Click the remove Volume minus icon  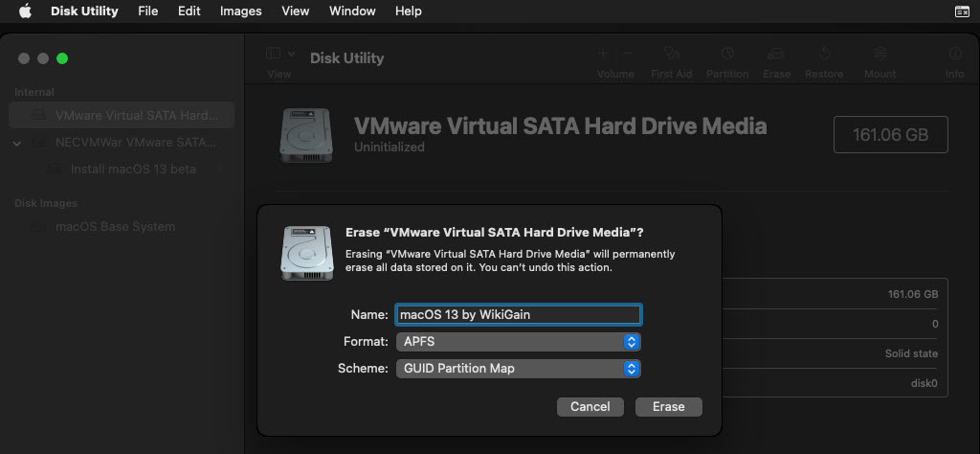(628, 54)
